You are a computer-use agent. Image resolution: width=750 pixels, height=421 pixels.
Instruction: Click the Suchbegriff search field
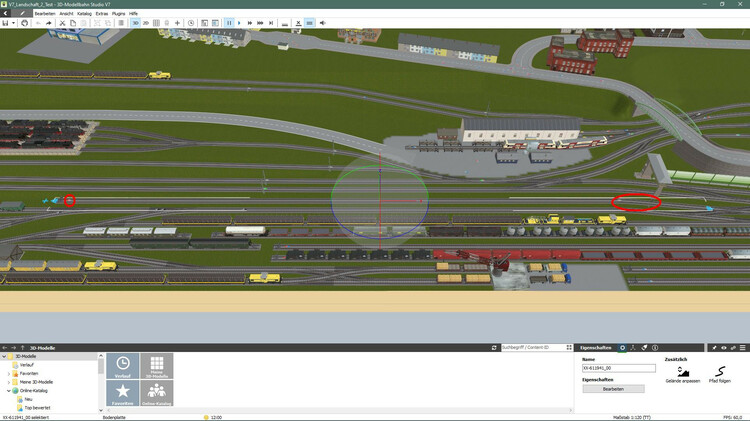click(535, 347)
